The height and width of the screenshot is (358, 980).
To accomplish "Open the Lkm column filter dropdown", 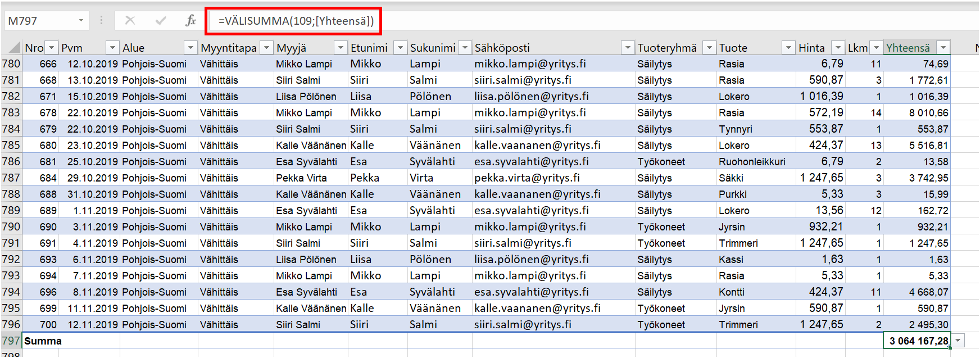I will [x=876, y=48].
